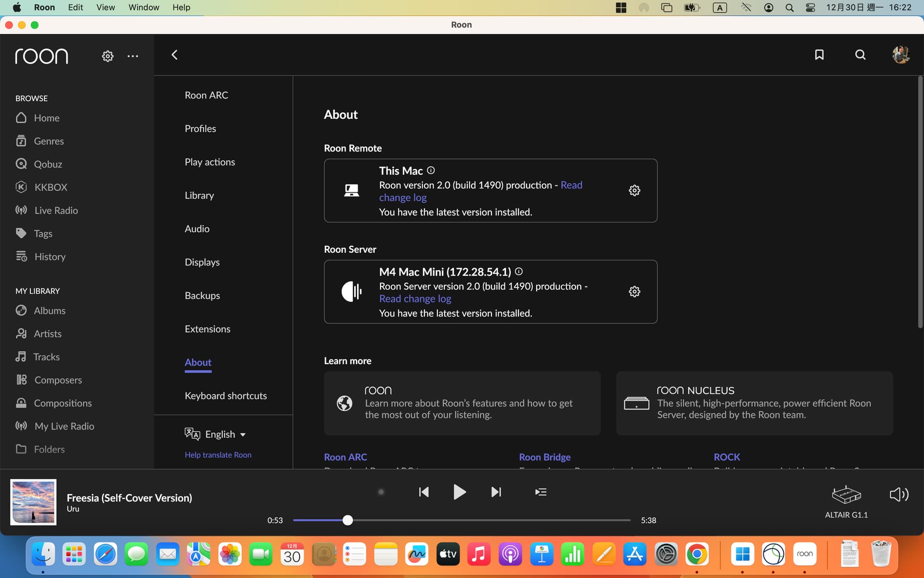Viewport: 924px width, 578px height.
Task: Click the Freesia album cover thumbnail
Action: (x=33, y=502)
